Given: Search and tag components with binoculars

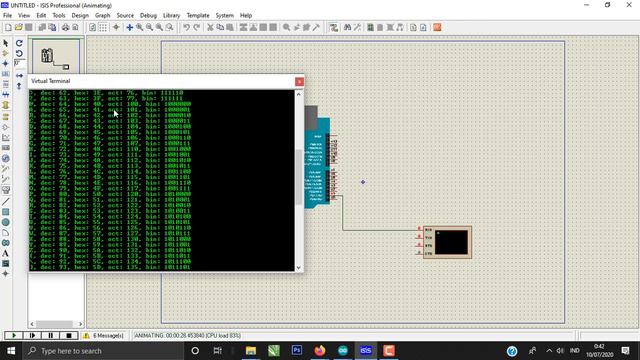Looking at the screenshot, I should pyautogui.click(x=347, y=27).
